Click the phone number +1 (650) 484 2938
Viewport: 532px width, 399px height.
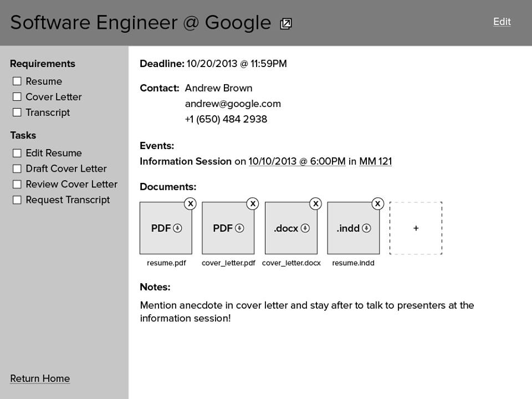click(226, 119)
